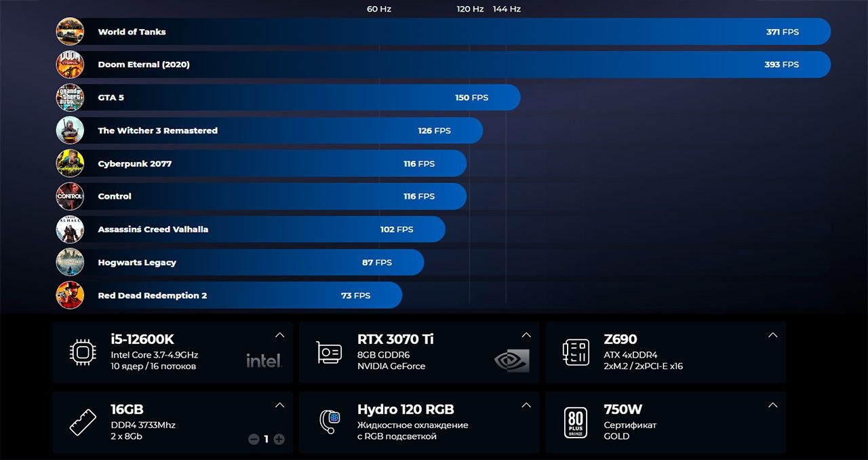Expand the Hydro 120 RGB card
Image resolution: width=868 pixels, height=460 pixels.
click(x=526, y=405)
